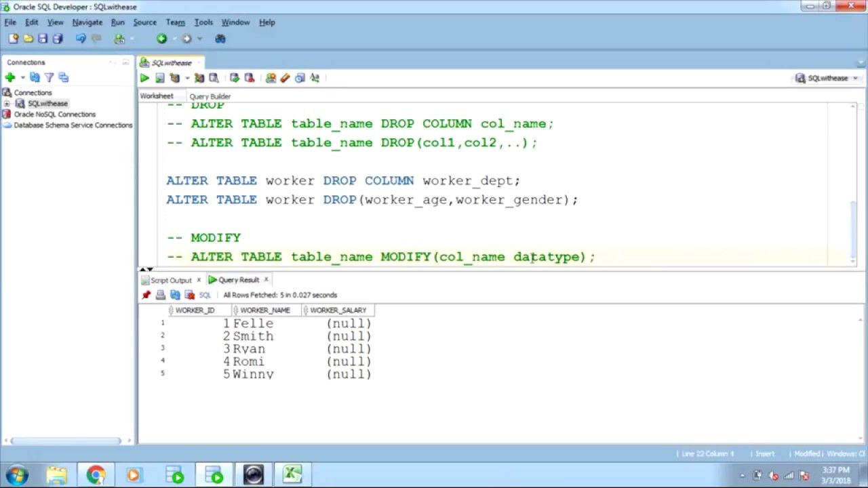Screen dimensions: 868x488
Task: Click the Run Script icon
Action: point(159,78)
